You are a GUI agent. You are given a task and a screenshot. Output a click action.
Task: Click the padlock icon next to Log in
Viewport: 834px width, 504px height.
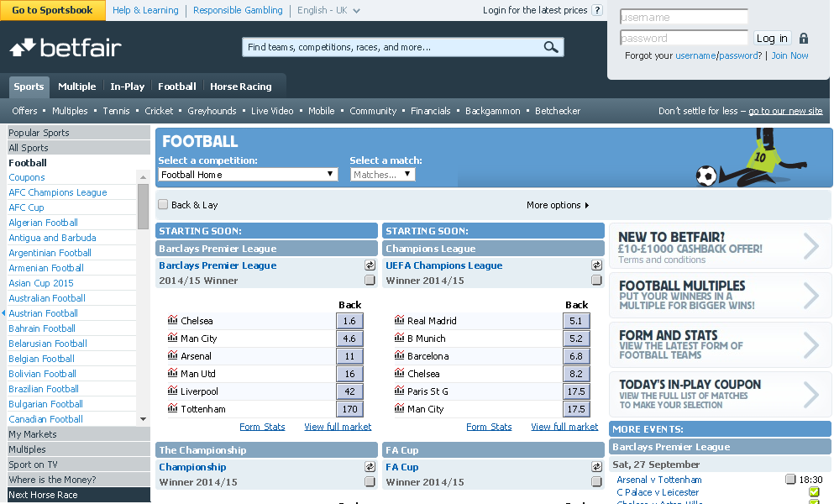tap(804, 39)
